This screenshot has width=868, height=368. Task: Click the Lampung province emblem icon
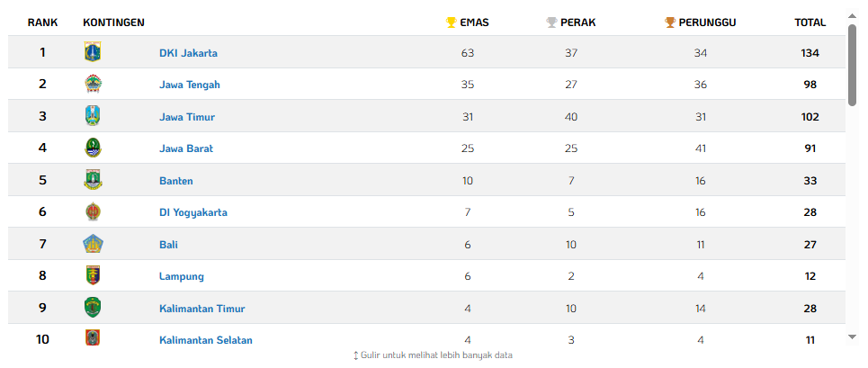pos(93,275)
